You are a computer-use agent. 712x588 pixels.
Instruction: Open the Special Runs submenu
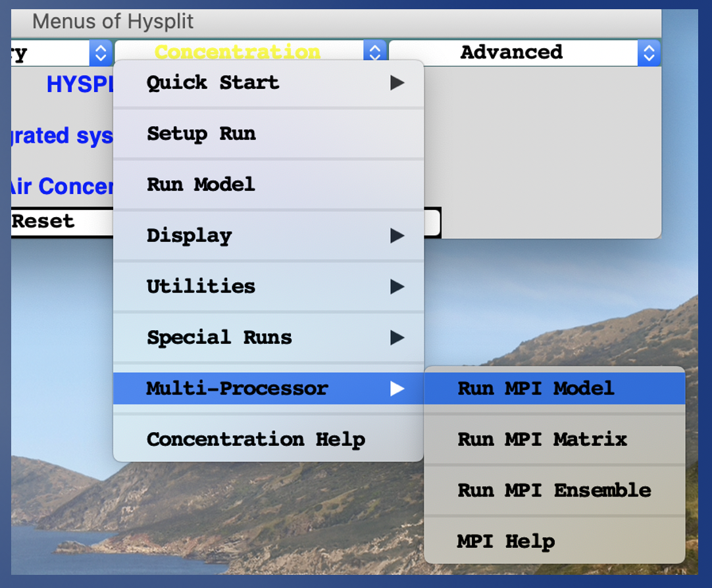[268, 337]
